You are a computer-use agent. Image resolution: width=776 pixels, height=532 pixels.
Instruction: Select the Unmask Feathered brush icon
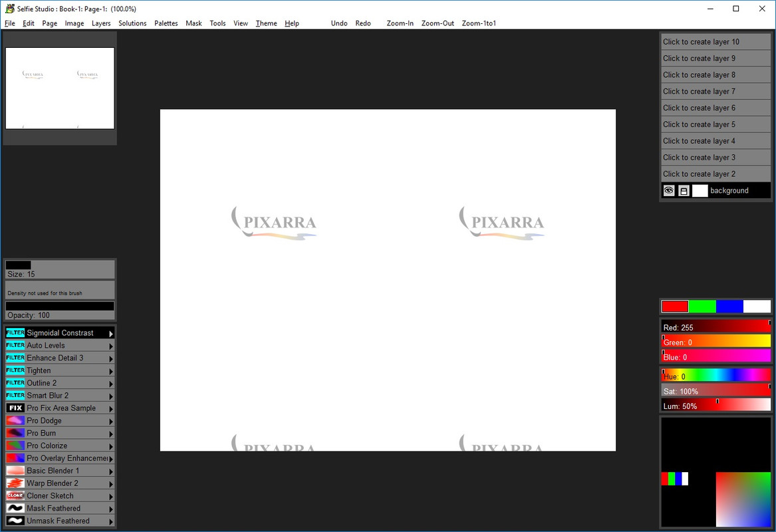(15, 521)
